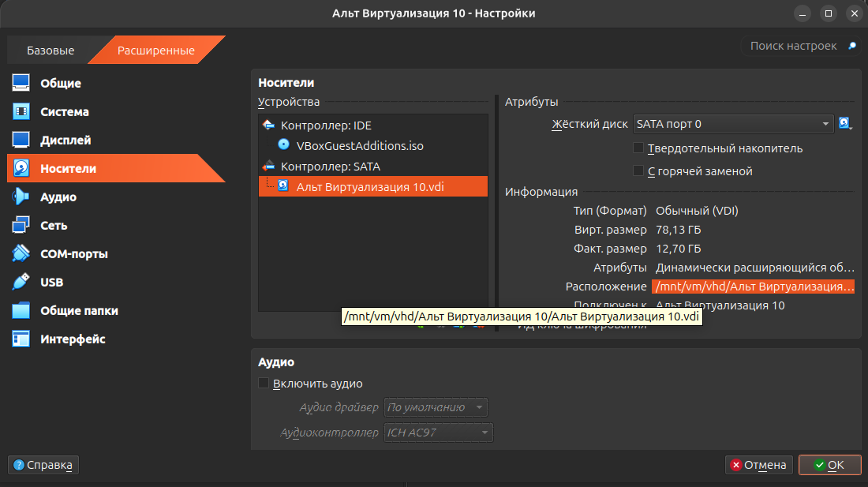
Task: Click the Справка help button
Action: tap(43, 465)
